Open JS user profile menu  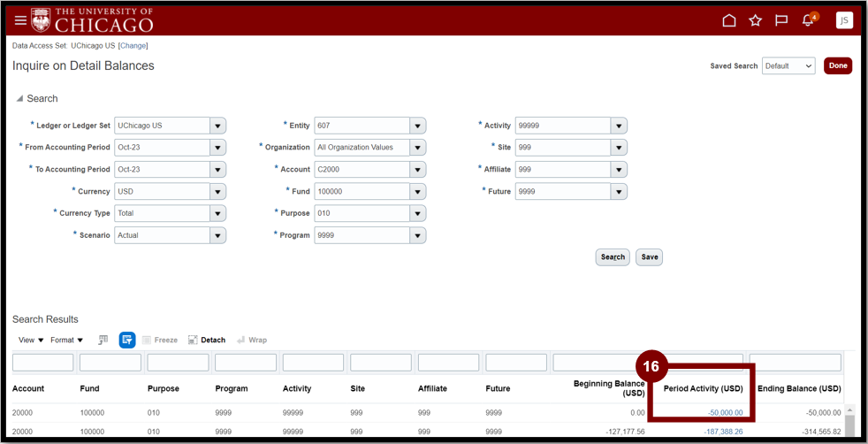[x=844, y=20]
